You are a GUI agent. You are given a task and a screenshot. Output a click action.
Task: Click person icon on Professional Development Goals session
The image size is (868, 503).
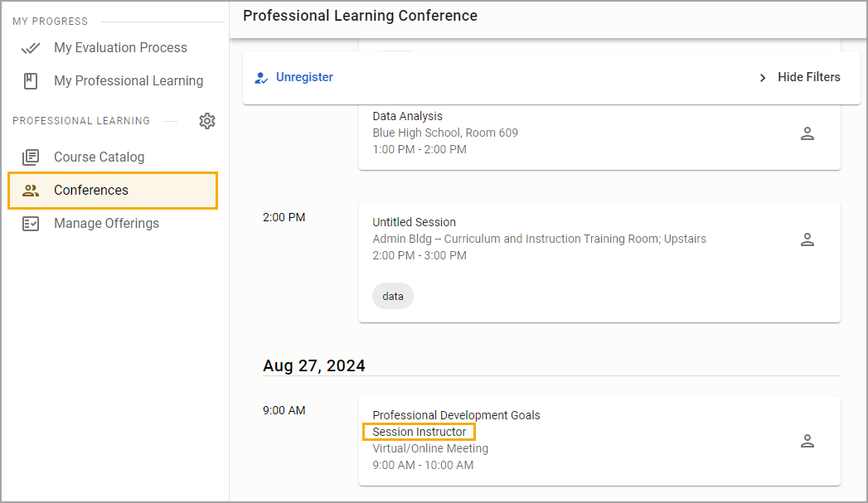[x=807, y=441]
